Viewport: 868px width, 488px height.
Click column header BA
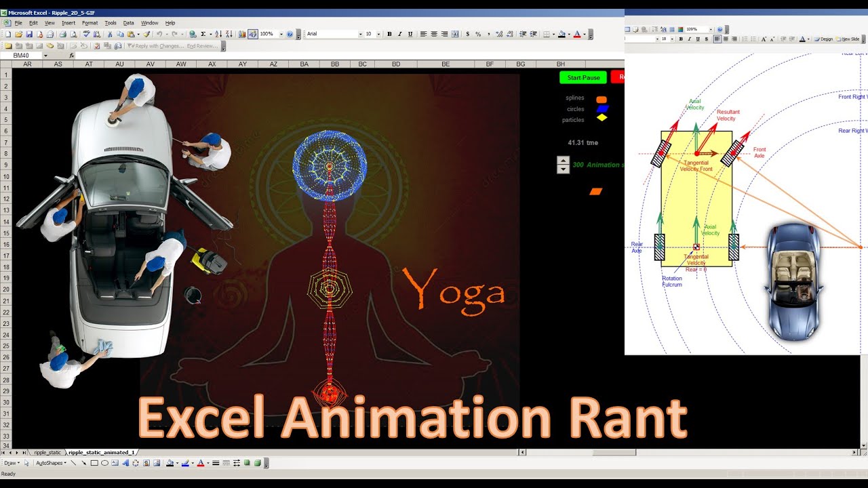(x=304, y=64)
